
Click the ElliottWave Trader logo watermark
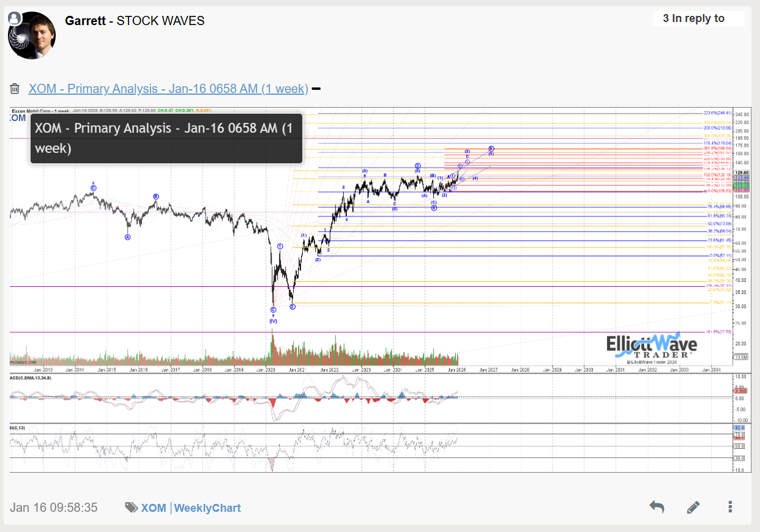coord(651,347)
